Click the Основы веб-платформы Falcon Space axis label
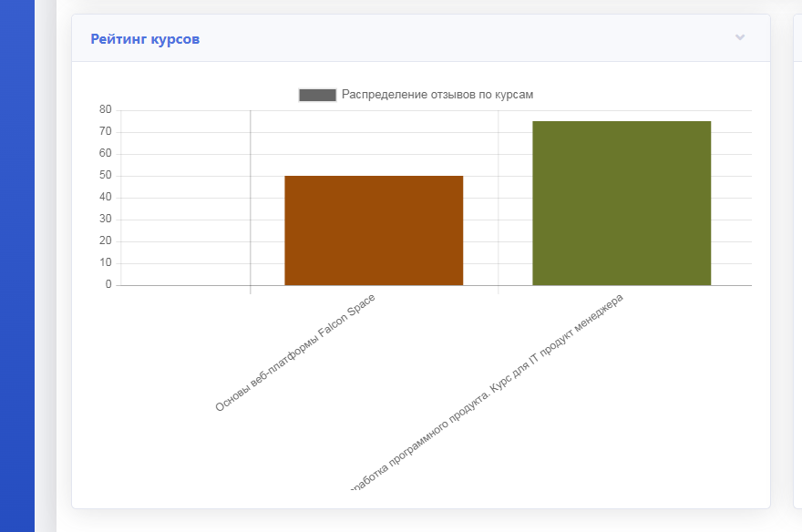 pos(295,353)
